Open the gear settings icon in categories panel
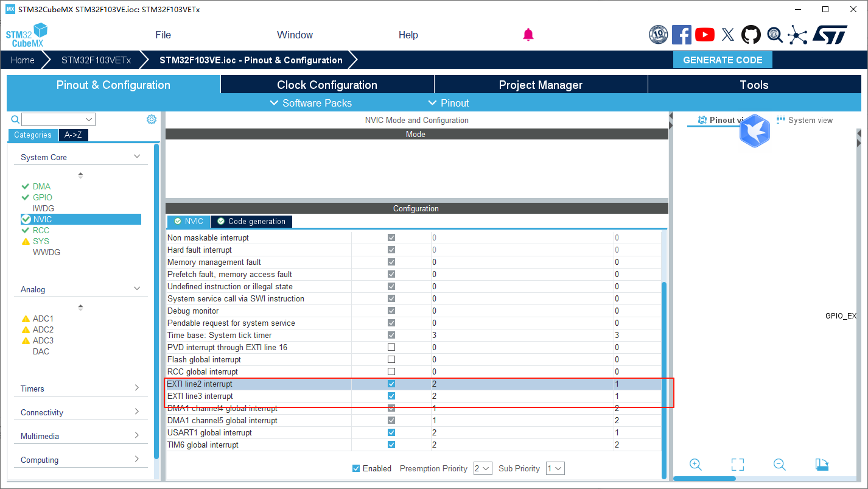This screenshot has width=868, height=489. point(152,119)
